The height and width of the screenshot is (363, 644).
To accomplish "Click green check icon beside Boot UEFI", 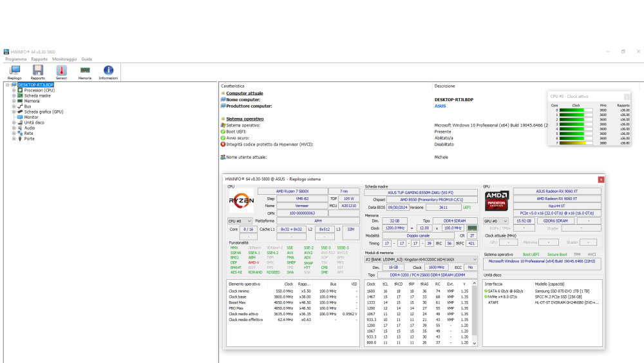I will [223, 132].
